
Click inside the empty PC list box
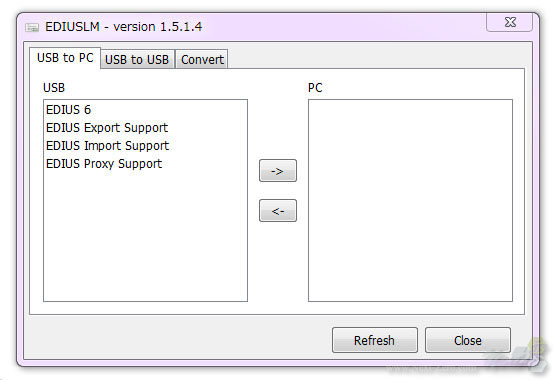(x=410, y=200)
